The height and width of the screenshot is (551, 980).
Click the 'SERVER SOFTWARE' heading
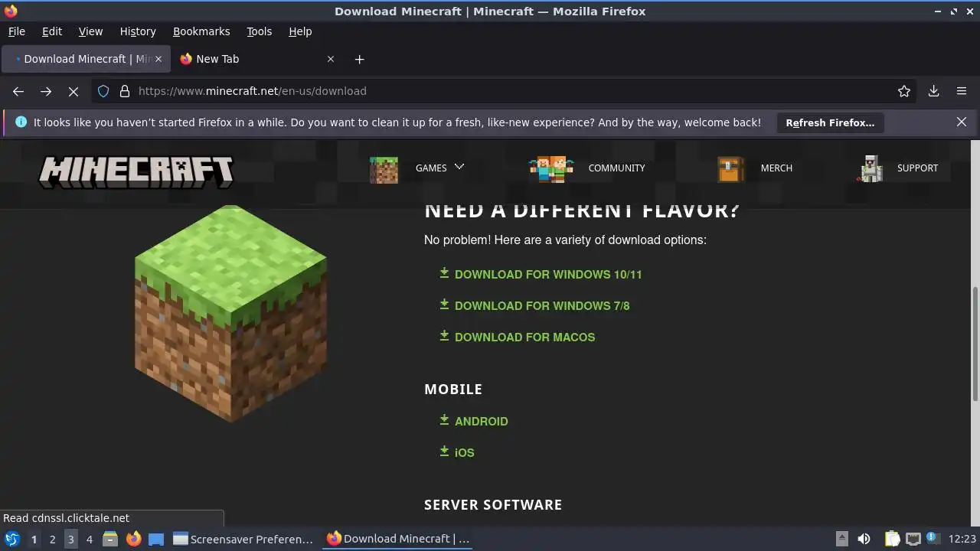click(493, 504)
